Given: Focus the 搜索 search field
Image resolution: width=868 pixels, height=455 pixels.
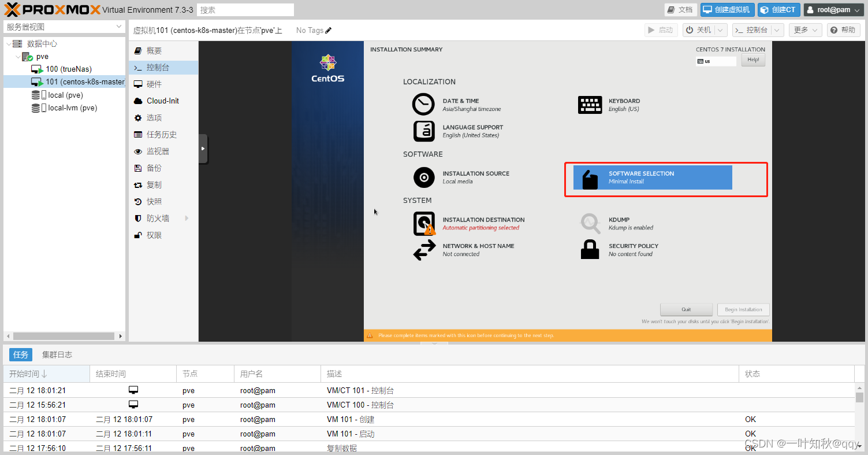Looking at the screenshot, I should click(245, 10).
